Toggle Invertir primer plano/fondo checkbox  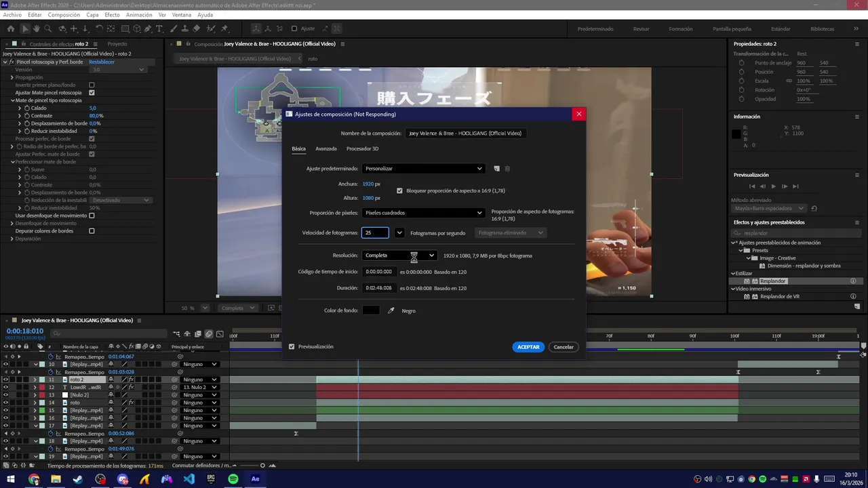point(92,85)
